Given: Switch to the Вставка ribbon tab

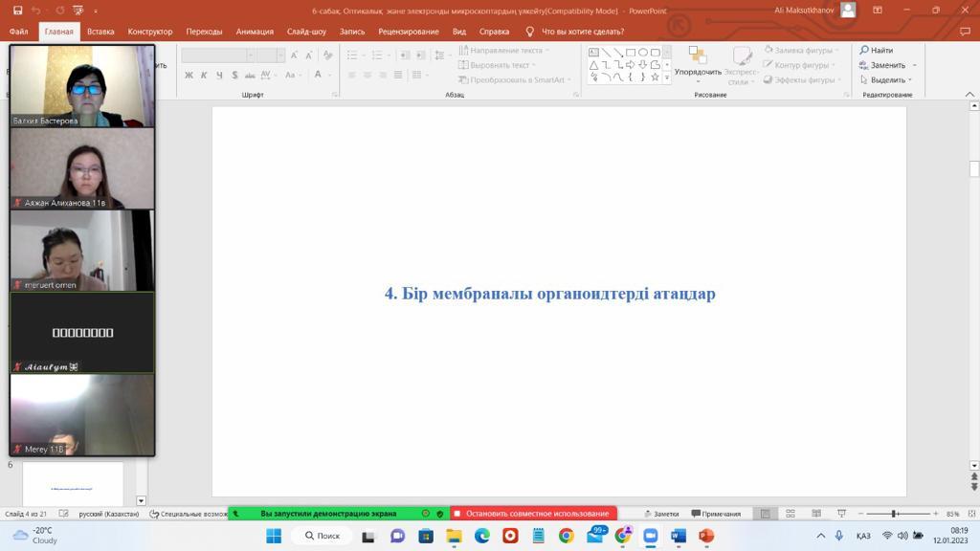Looking at the screenshot, I should point(101,31).
